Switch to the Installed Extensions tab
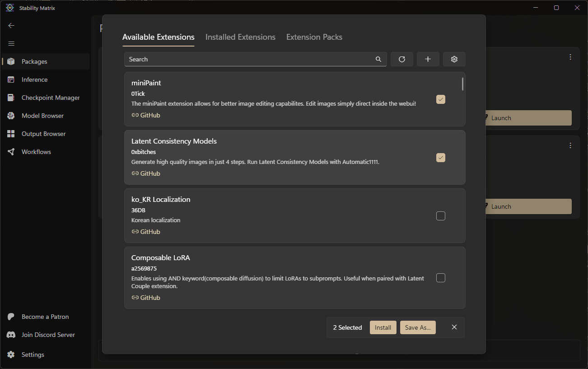 (240, 37)
